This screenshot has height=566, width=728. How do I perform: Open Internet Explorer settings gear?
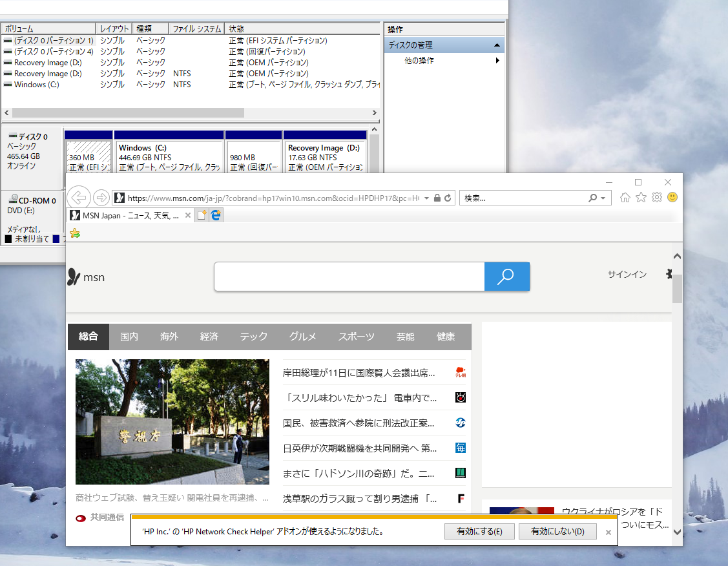[657, 198]
